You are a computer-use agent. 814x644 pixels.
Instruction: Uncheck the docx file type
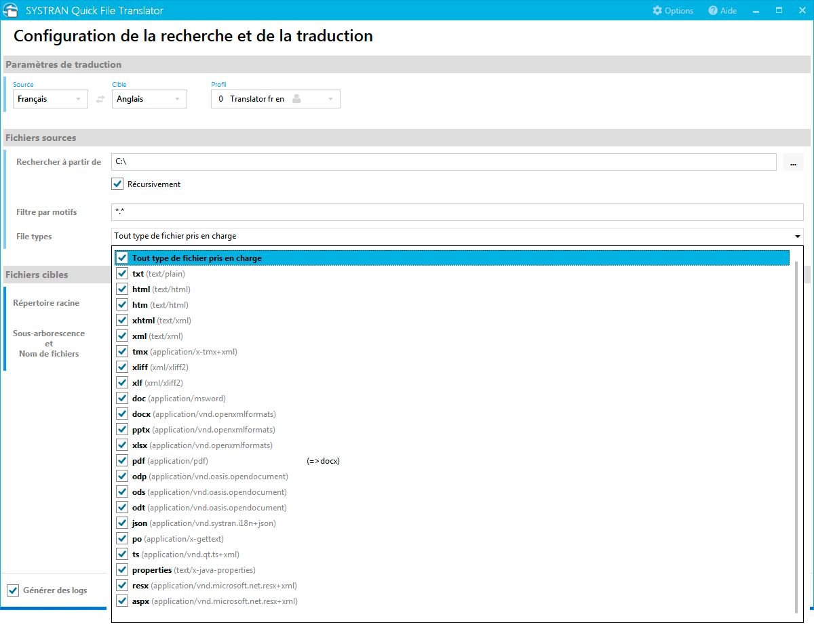coord(122,414)
